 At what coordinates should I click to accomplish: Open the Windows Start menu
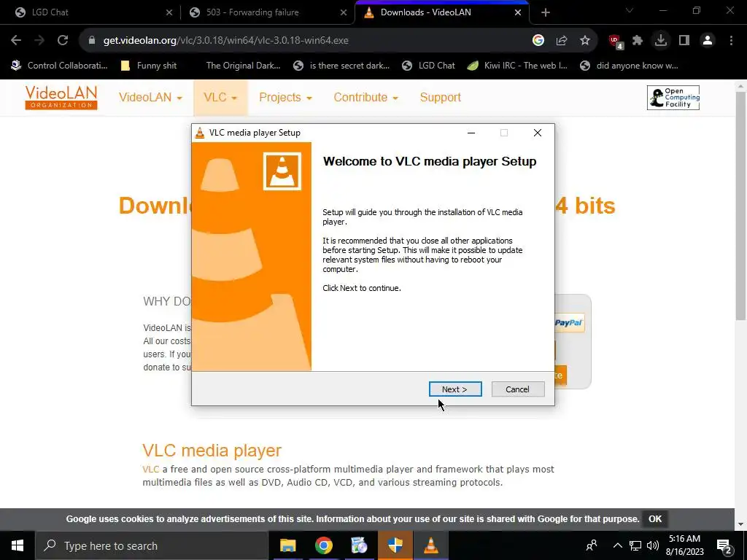[x=18, y=545]
